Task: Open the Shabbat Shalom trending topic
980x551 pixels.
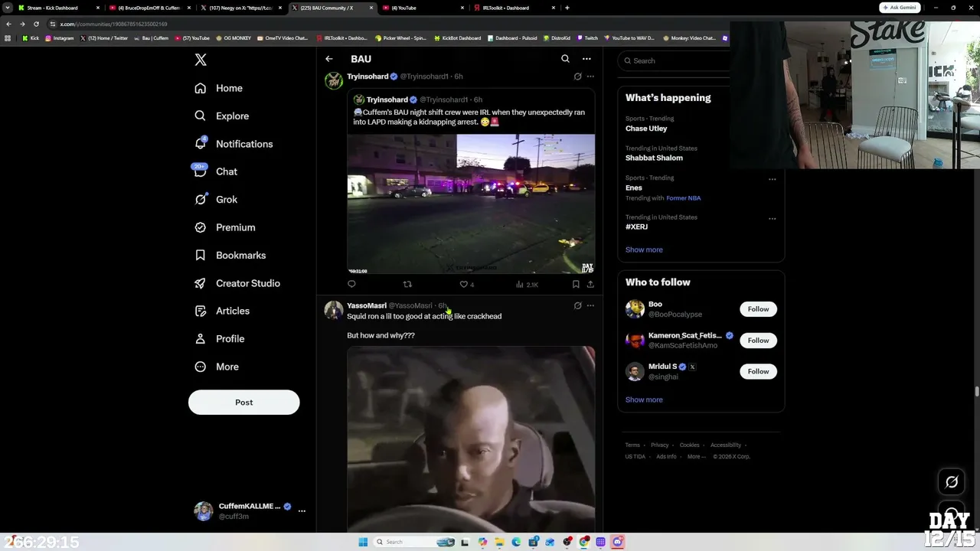Action: pos(654,158)
